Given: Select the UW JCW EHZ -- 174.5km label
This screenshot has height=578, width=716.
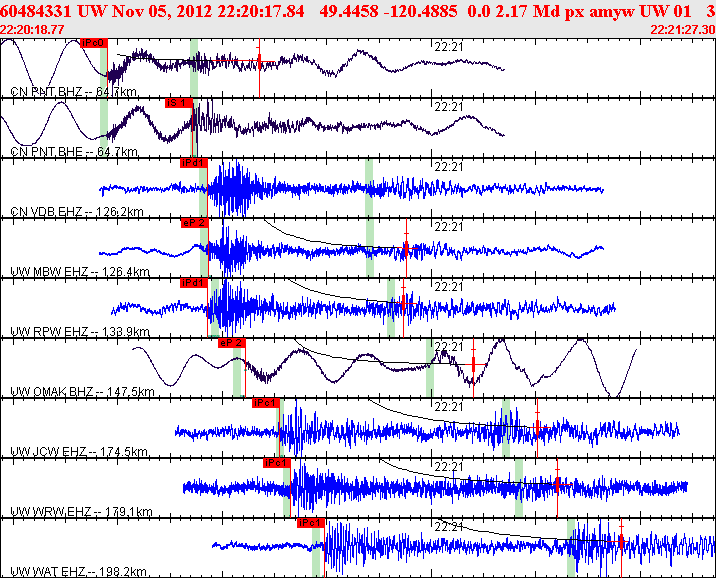Looking at the screenshot, I should [79, 452].
